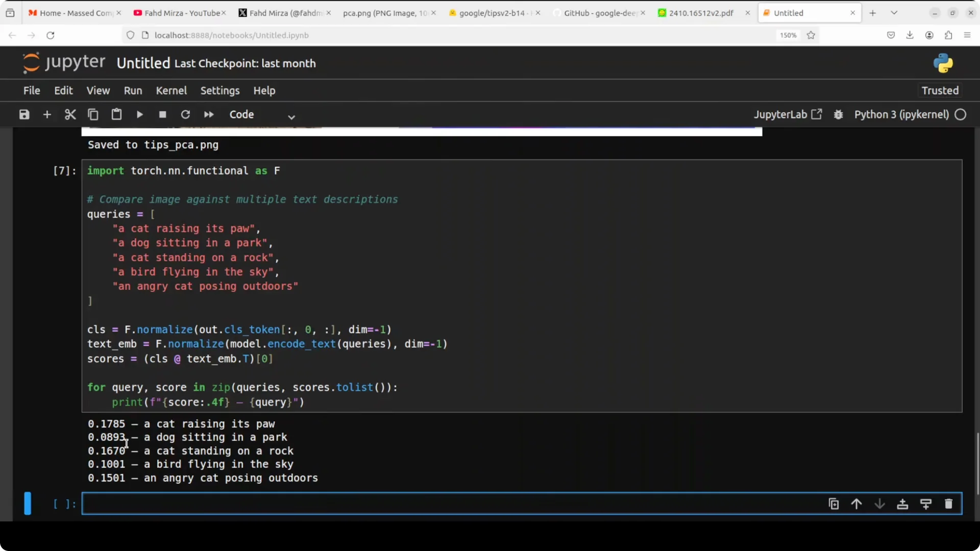Switch the Python 3 (ipykernel) kernel

click(x=901, y=114)
